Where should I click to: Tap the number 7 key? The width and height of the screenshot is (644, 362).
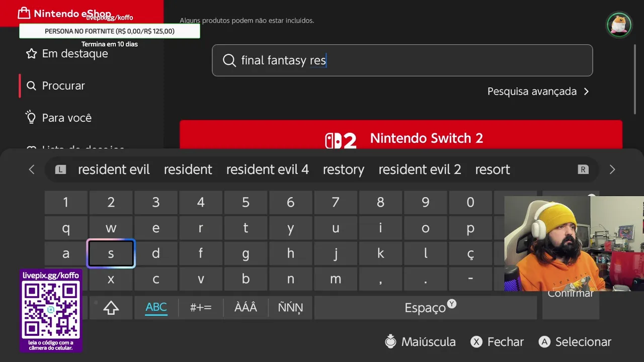point(336,203)
